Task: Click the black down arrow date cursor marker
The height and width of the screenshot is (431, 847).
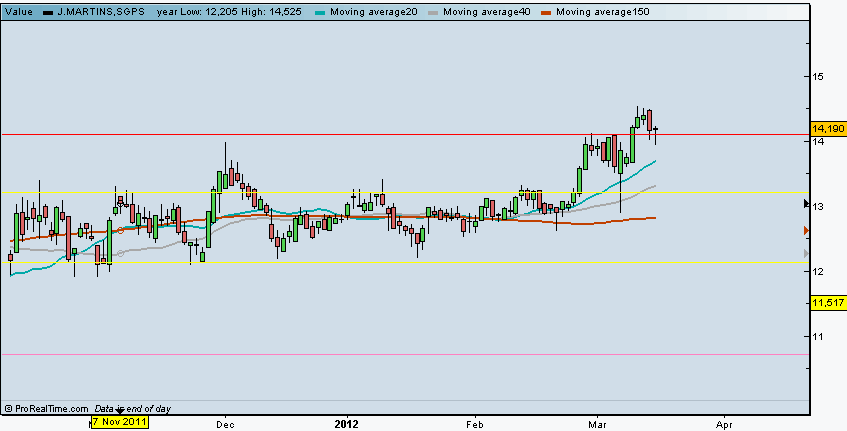Action: [x=120, y=412]
